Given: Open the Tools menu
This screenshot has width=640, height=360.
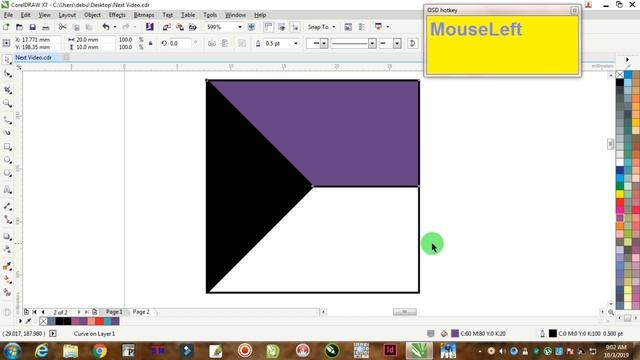Looking at the screenshot, I should tap(210, 15).
